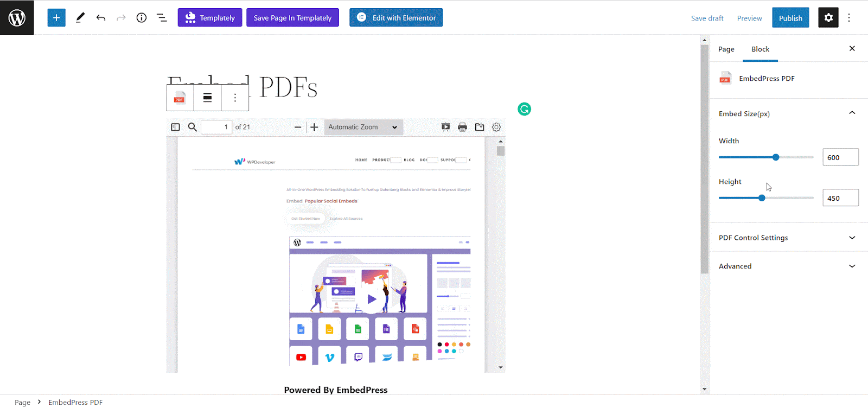Undo the last change
This screenshot has width=868, height=408.
[x=101, y=17]
